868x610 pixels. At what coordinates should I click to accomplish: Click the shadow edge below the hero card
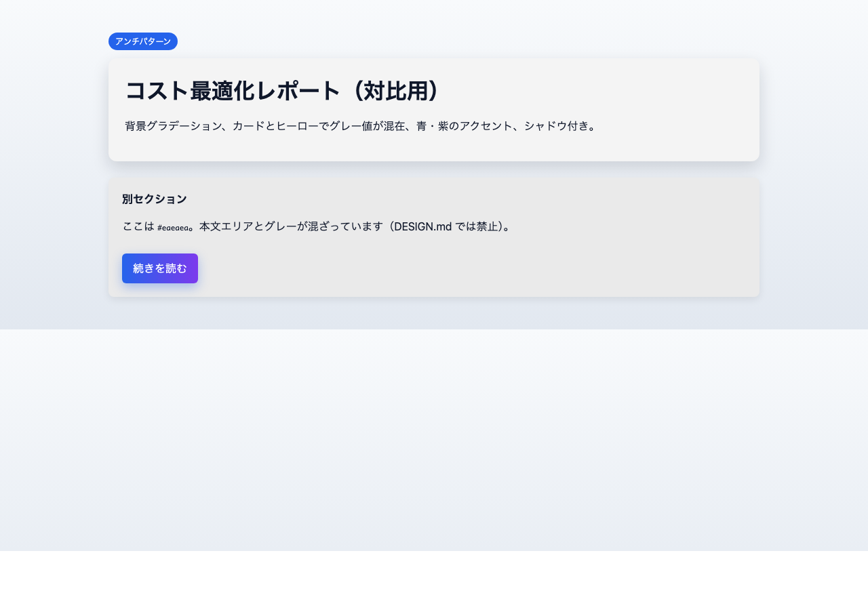coord(434,165)
